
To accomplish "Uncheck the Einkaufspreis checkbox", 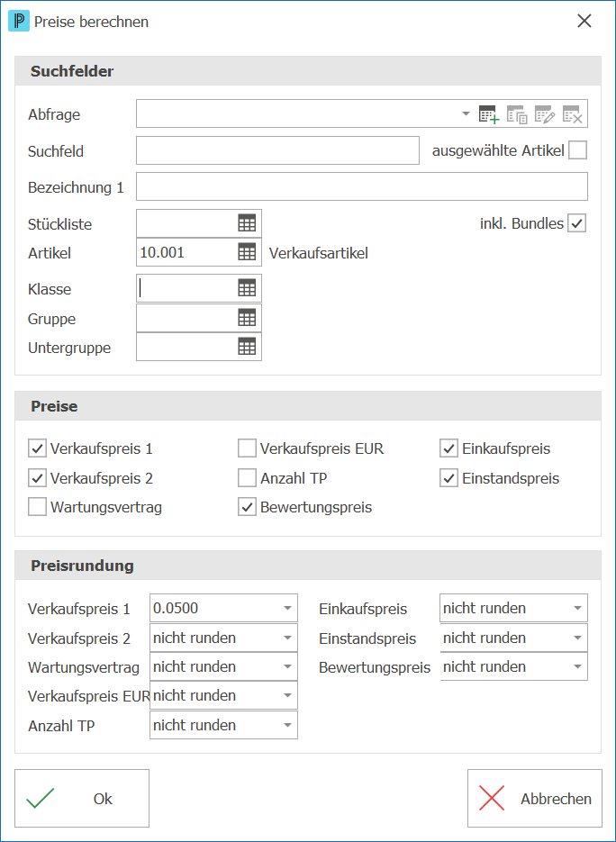I will click(448, 448).
